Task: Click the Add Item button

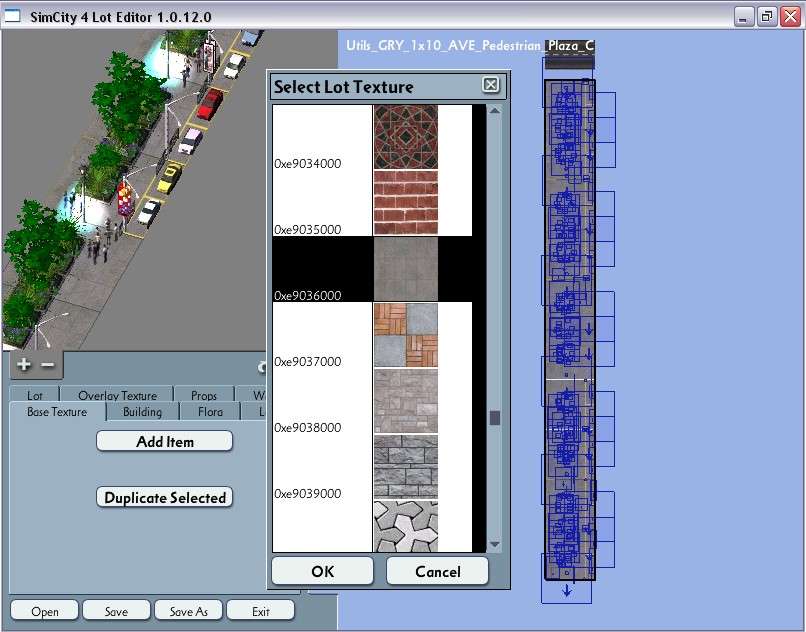Action: tap(164, 442)
